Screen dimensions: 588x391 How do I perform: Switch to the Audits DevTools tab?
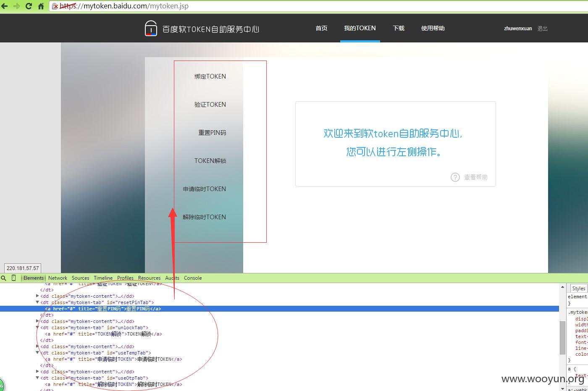(172, 278)
